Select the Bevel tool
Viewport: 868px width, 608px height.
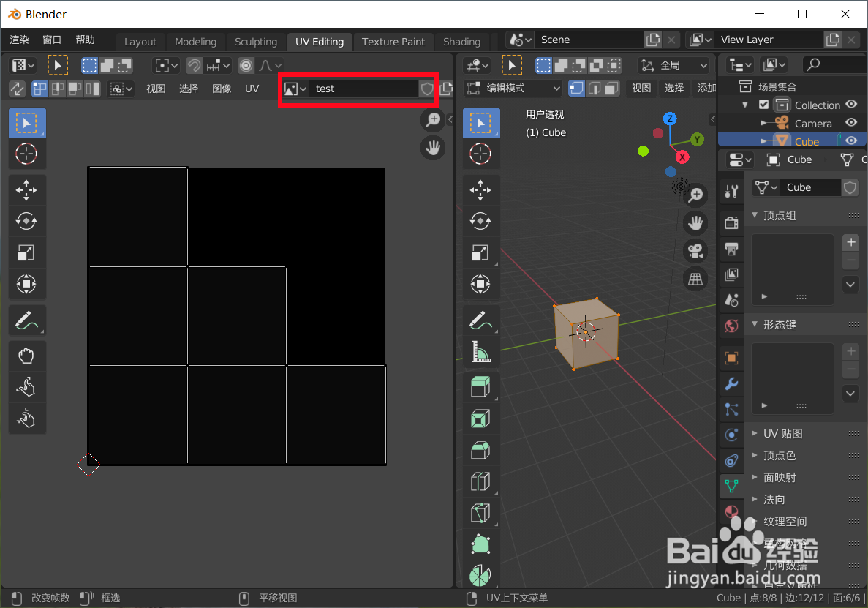point(480,450)
